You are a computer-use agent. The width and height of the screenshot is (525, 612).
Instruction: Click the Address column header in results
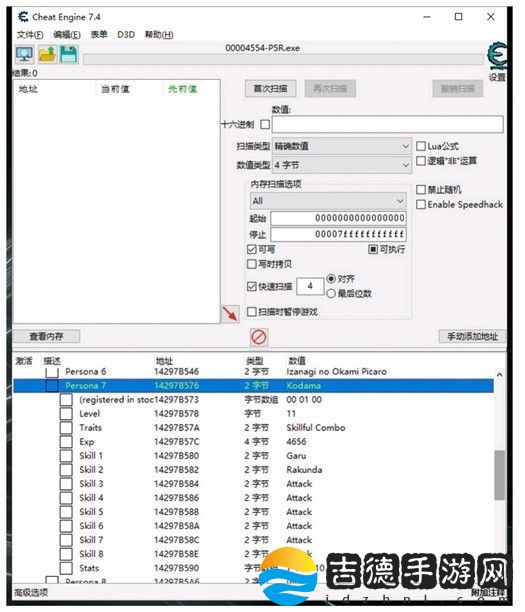click(x=28, y=89)
